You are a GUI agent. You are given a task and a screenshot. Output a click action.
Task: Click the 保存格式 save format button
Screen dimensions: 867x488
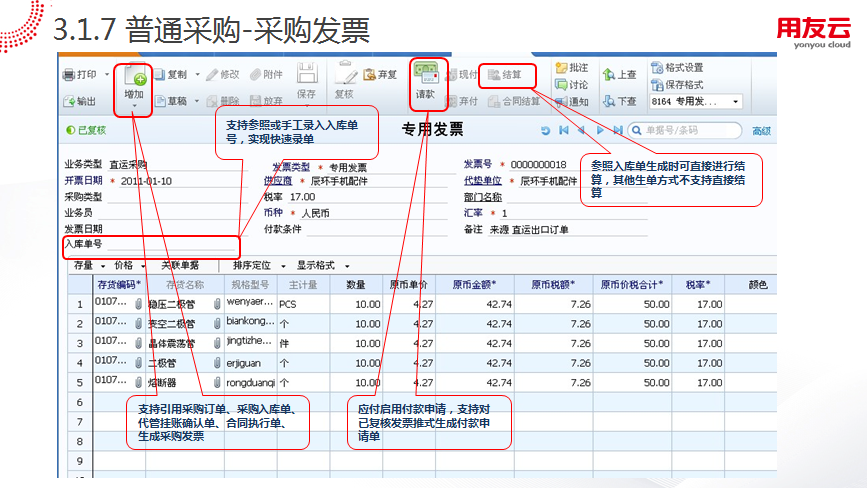coord(677,85)
